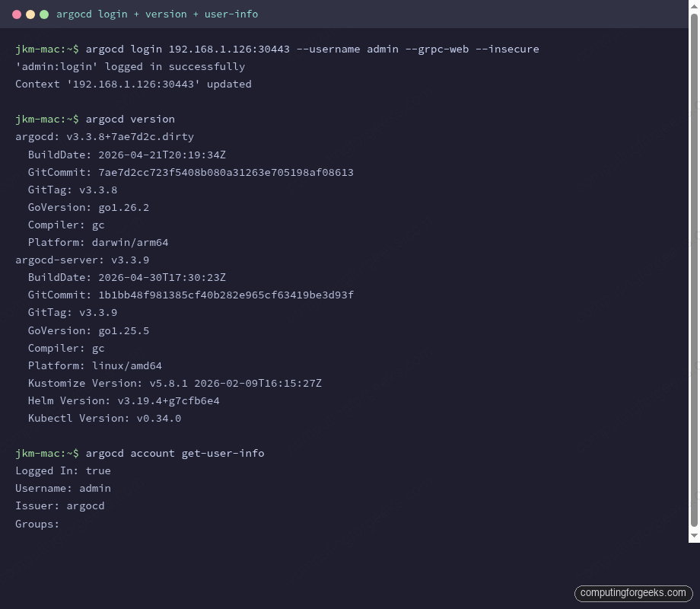The image size is (700, 609).
Task: Click the vertical scrollbar thumb
Action: point(694,270)
